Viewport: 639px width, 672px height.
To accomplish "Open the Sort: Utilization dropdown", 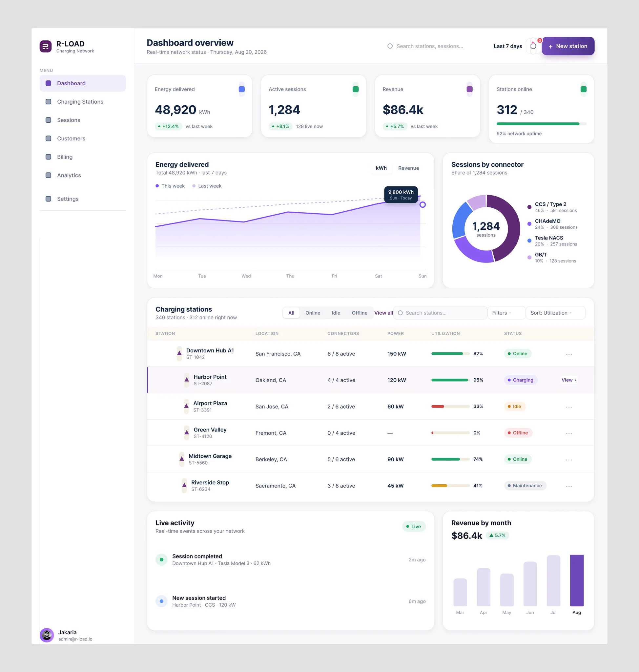I will point(556,313).
